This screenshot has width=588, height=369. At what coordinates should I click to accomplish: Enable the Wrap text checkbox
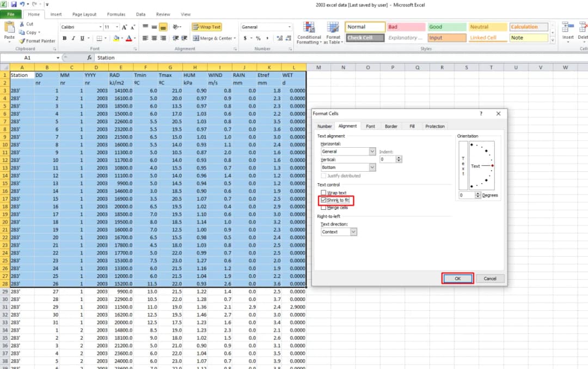pyautogui.click(x=324, y=193)
